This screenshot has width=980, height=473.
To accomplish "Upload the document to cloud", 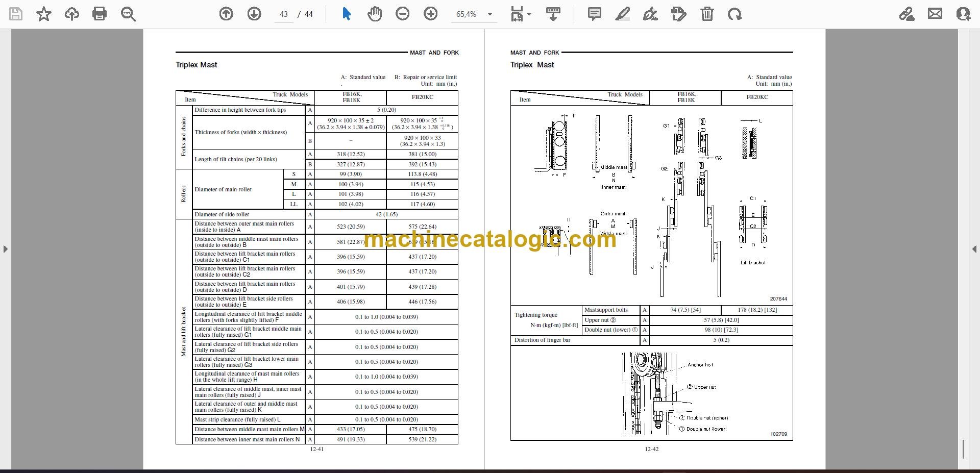I will coord(72,14).
